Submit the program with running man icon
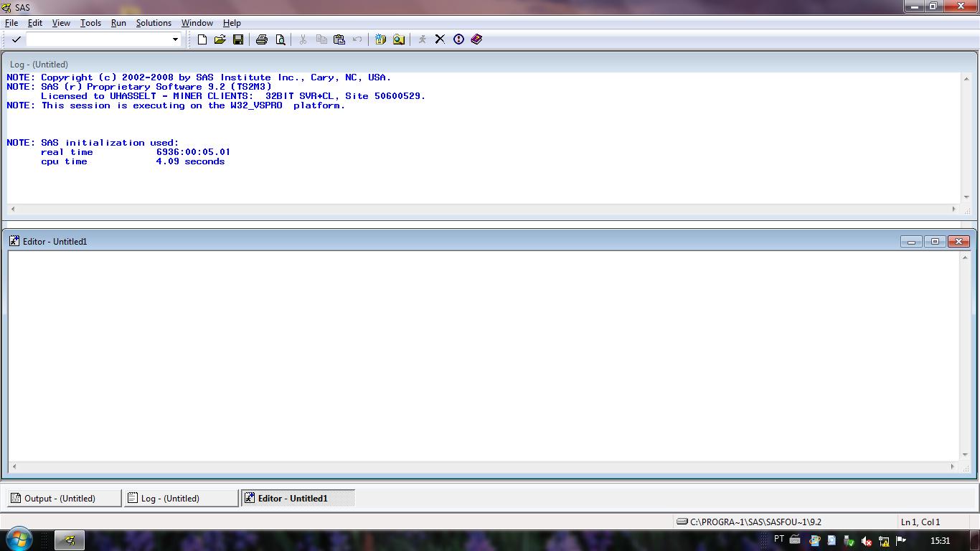 coord(422,39)
